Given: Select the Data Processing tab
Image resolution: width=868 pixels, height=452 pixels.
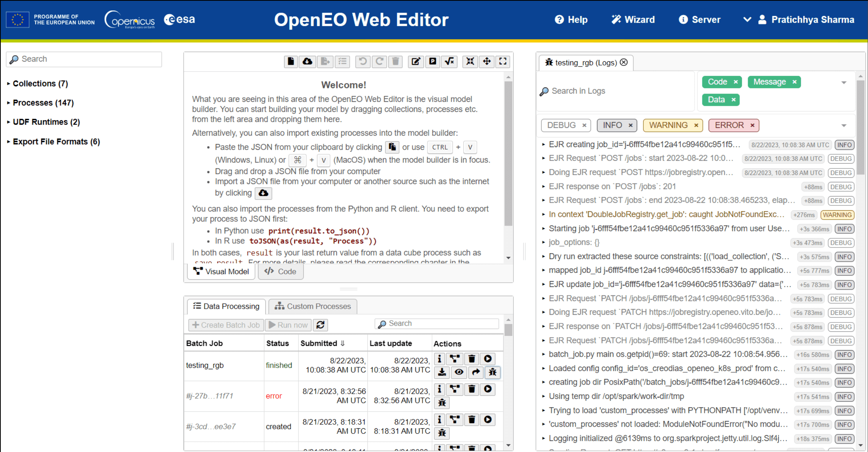Looking at the screenshot, I should 226,306.
